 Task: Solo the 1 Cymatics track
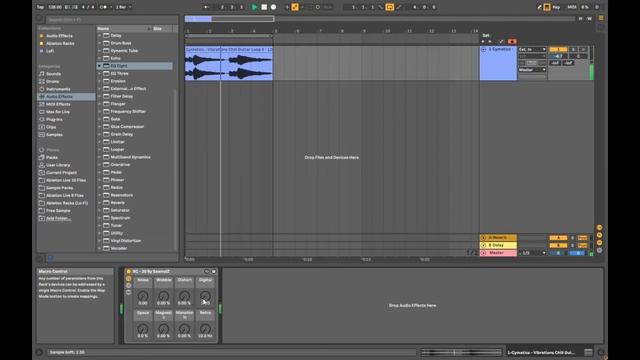pos(573,49)
